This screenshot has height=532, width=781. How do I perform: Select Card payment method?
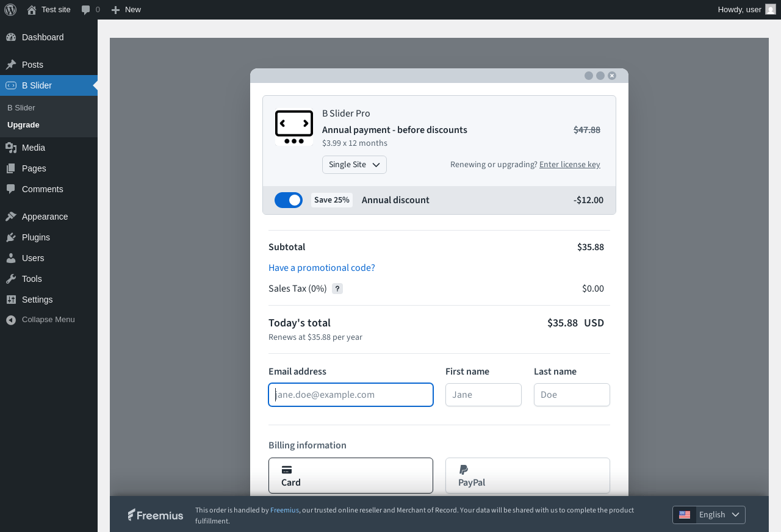[351, 475]
